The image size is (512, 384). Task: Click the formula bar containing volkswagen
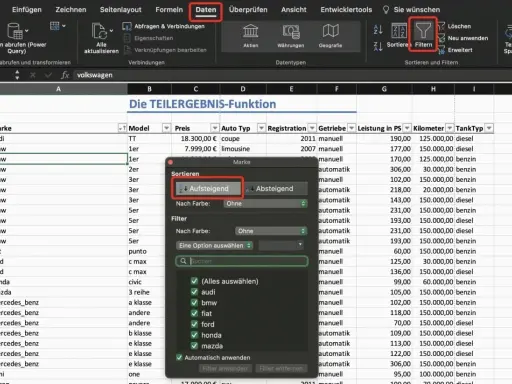293,75
